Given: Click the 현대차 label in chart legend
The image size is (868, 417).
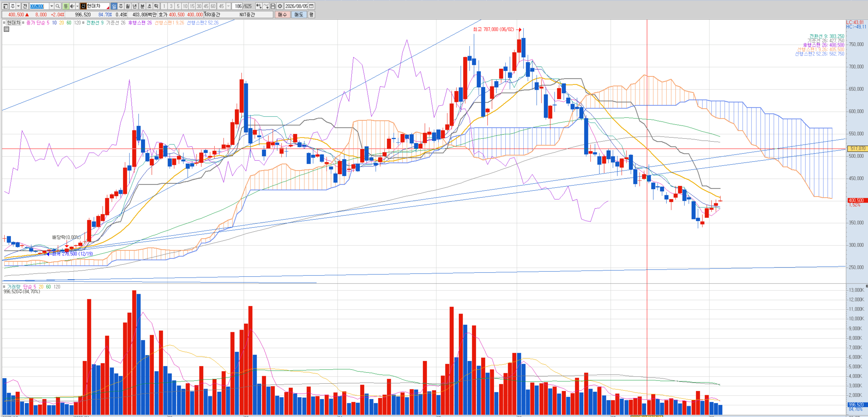Looking at the screenshot, I should pyautogui.click(x=14, y=22).
